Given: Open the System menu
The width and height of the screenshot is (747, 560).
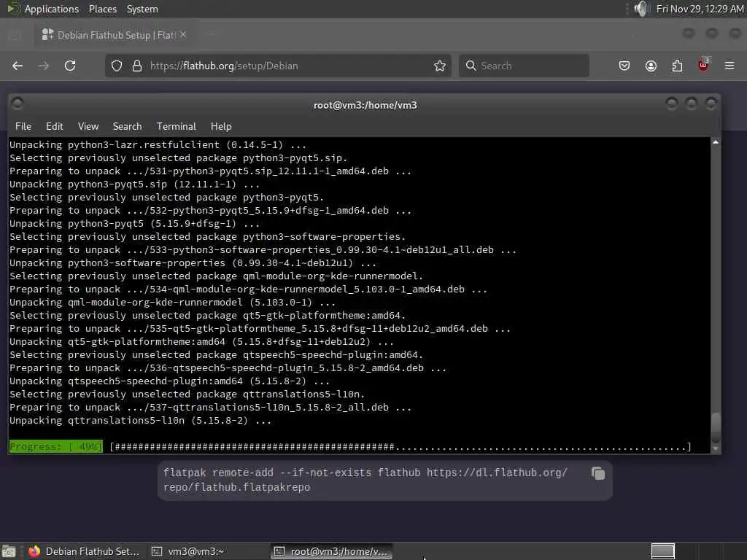Looking at the screenshot, I should pos(142,9).
